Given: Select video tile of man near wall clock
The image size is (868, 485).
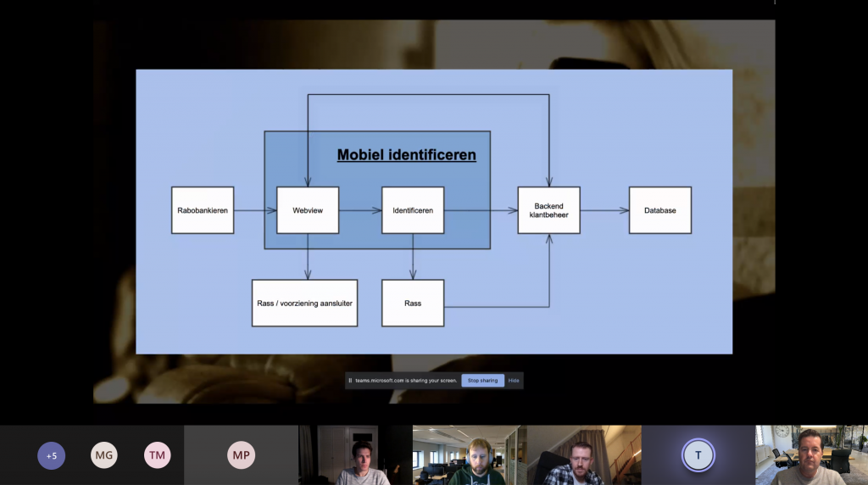Looking at the screenshot, I should (811, 455).
